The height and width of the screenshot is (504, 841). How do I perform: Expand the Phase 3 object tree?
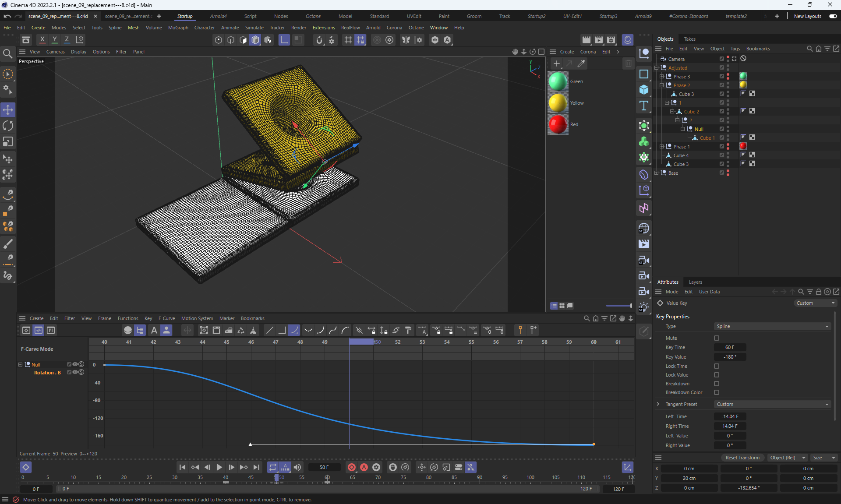pos(661,77)
